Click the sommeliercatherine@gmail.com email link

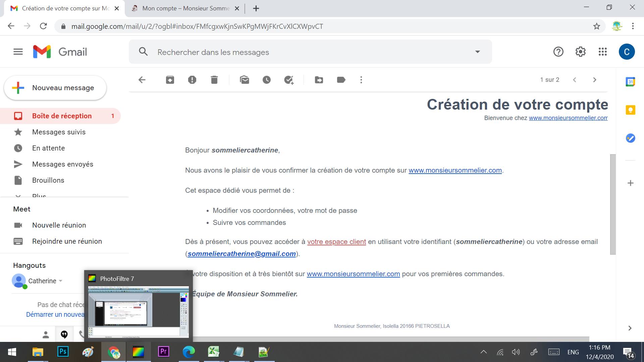(241, 254)
